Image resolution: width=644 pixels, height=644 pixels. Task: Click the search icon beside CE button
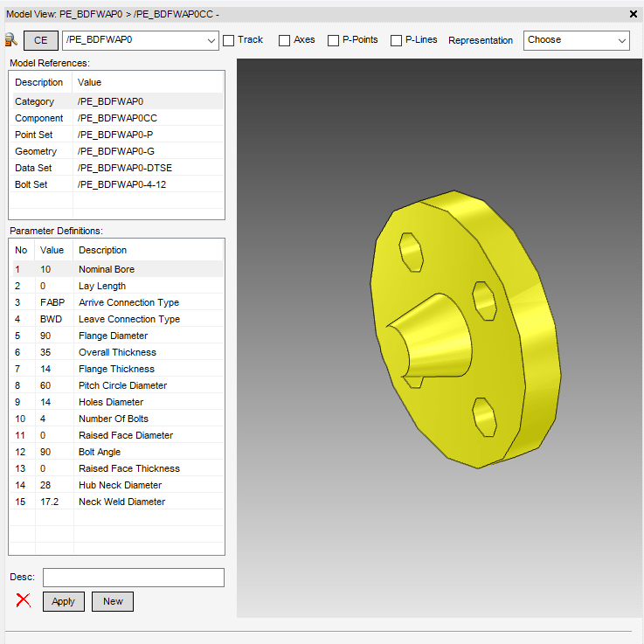(10, 40)
